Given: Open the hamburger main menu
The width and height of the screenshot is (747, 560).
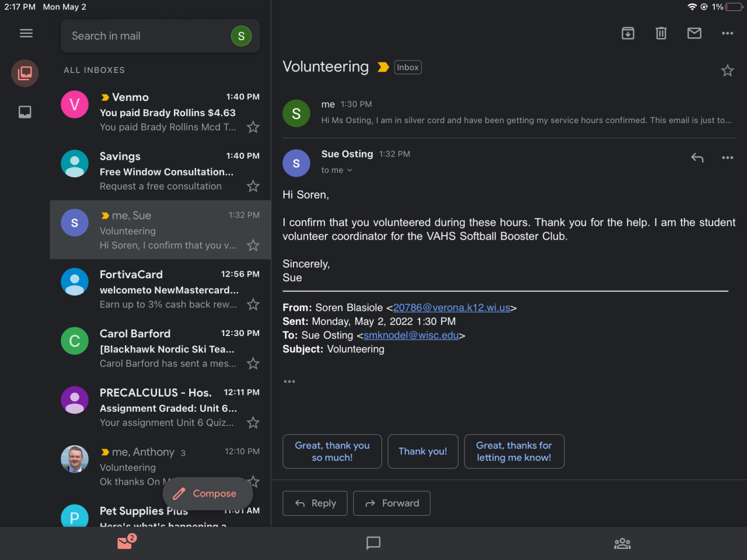Looking at the screenshot, I should 26,33.
